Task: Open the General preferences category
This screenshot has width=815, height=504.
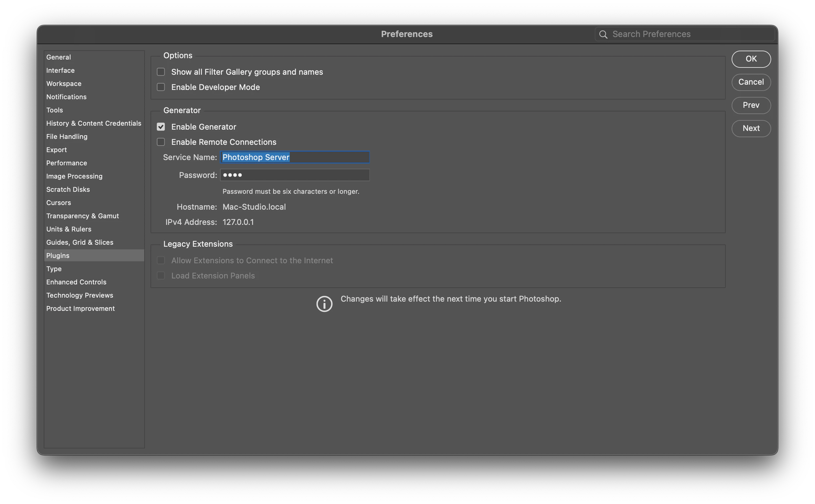Action: click(59, 57)
